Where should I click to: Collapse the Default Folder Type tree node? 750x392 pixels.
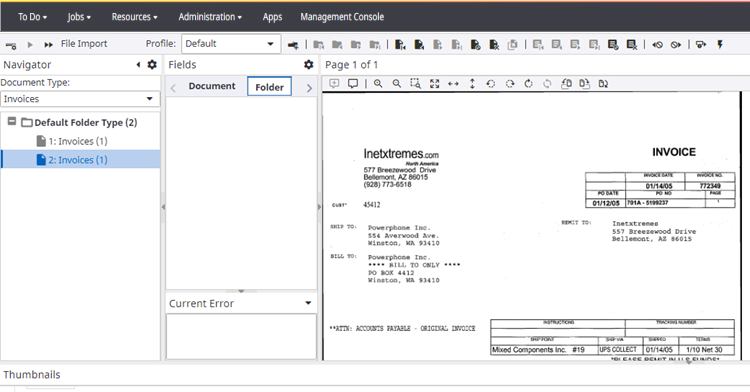point(12,121)
